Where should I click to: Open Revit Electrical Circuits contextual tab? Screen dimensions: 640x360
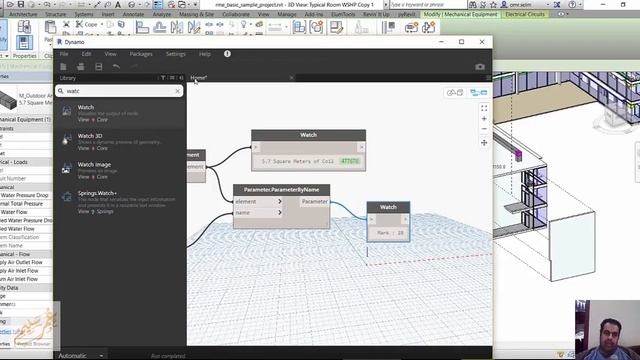[x=525, y=14]
